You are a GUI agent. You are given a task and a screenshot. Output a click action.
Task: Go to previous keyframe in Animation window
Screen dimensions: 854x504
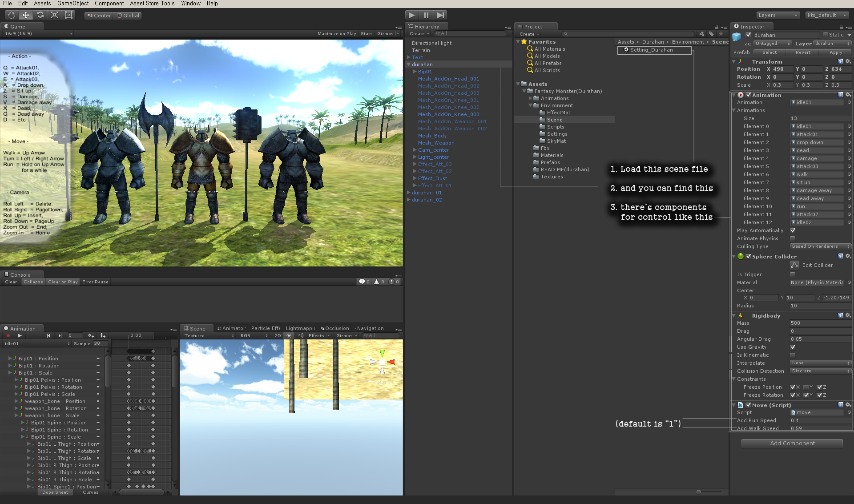coord(48,335)
